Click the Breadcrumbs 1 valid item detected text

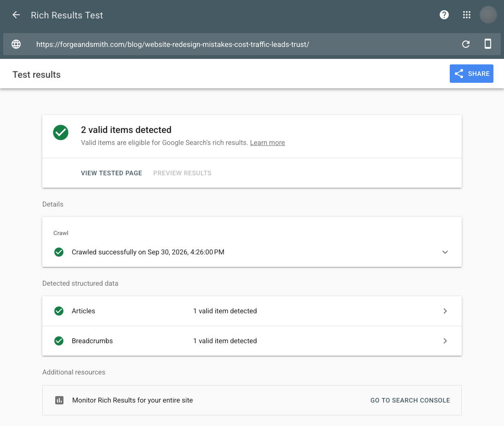[225, 341]
